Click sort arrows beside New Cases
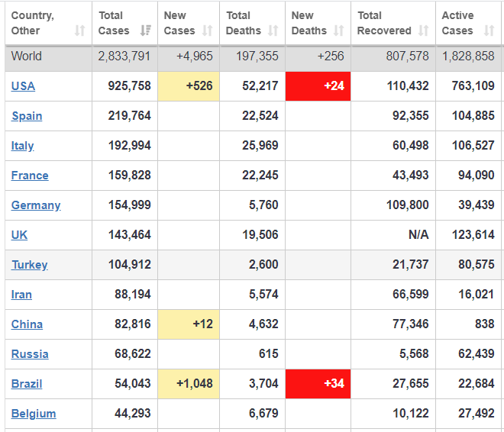This screenshot has height=432, width=504. tap(208, 31)
